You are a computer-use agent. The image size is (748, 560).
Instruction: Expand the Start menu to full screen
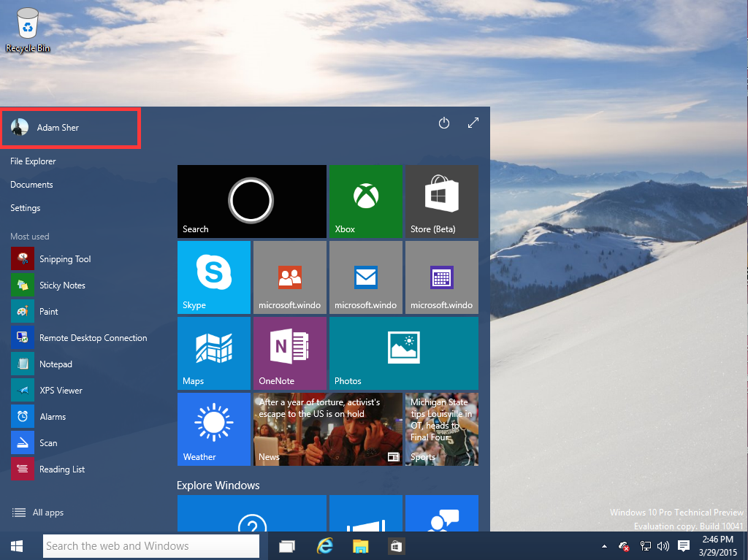(x=473, y=123)
